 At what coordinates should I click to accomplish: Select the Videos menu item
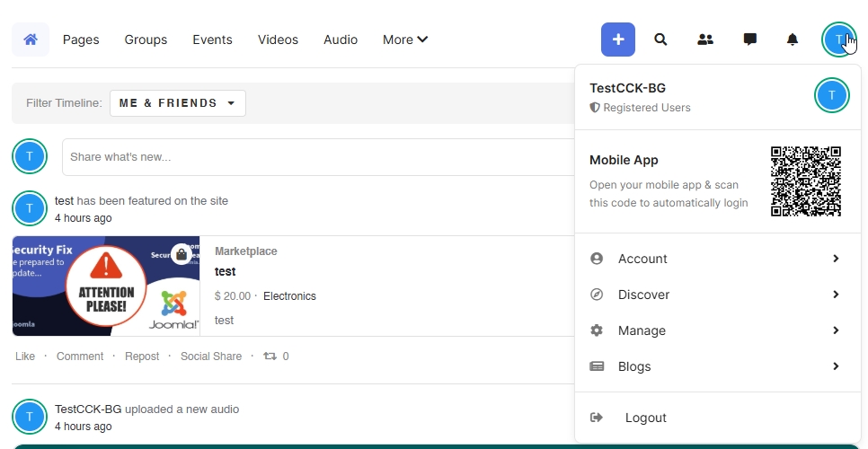(278, 40)
